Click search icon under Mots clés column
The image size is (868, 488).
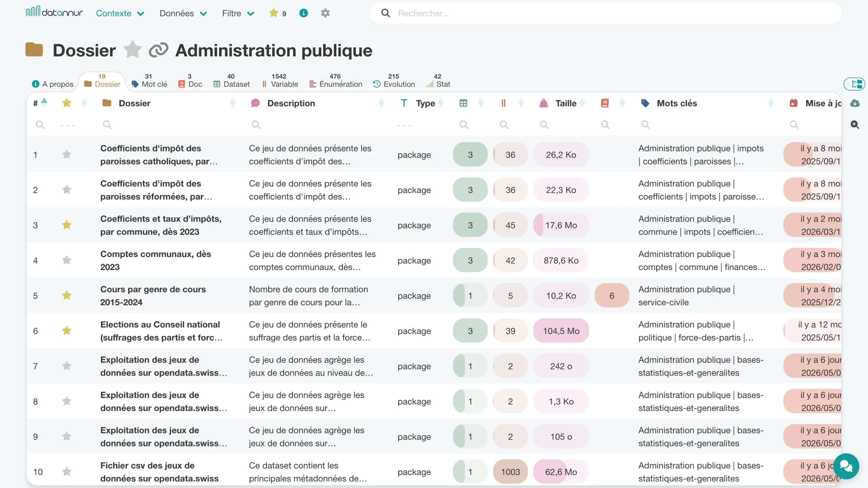point(645,125)
